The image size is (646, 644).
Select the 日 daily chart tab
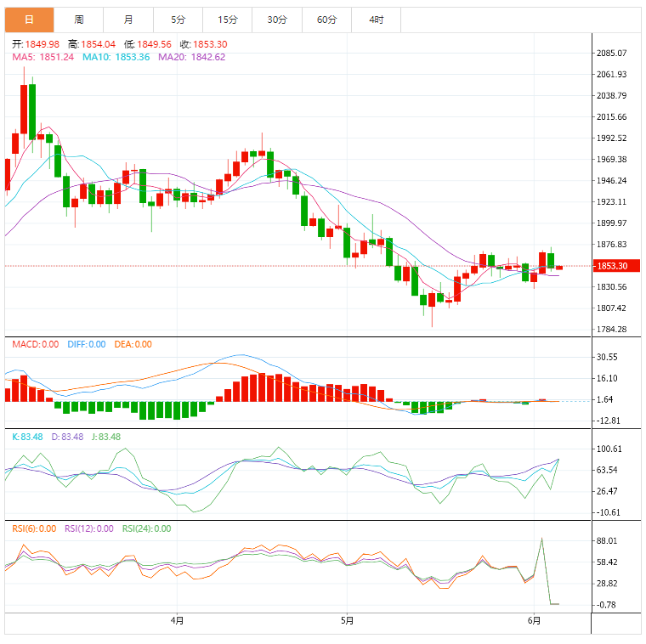(x=29, y=20)
